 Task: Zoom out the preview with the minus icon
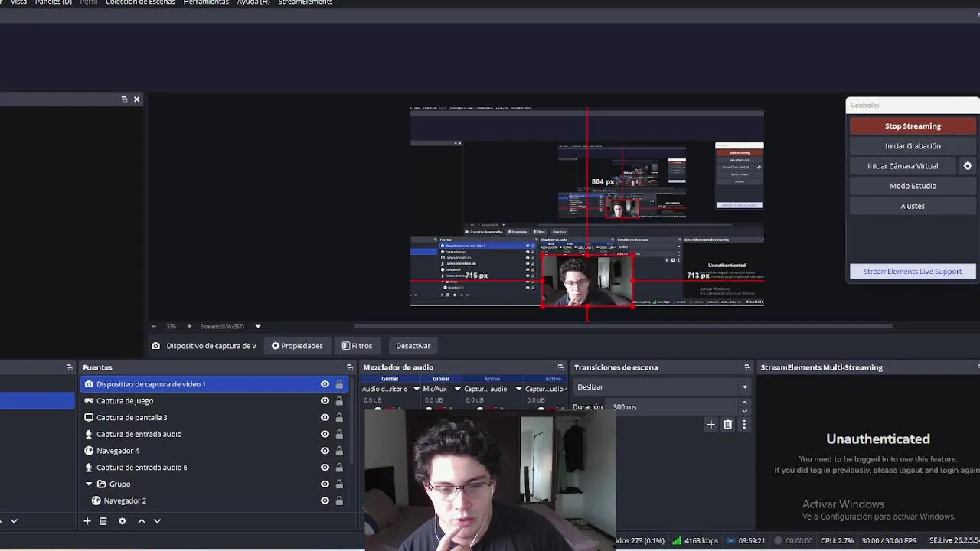point(154,327)
